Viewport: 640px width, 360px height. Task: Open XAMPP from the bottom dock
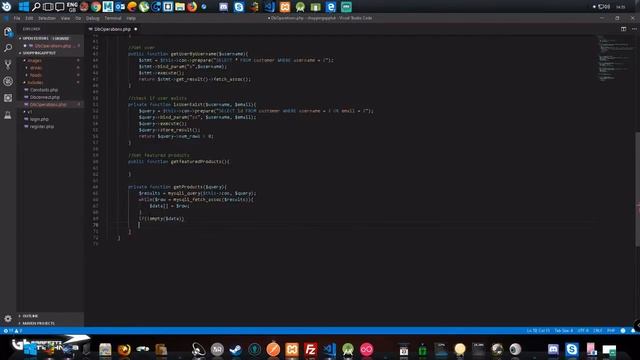click(292, 349)
